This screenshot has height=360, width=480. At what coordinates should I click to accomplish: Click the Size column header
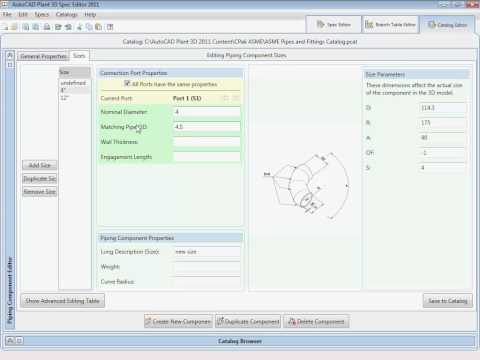pyautogui.click(x=75, y=72)
